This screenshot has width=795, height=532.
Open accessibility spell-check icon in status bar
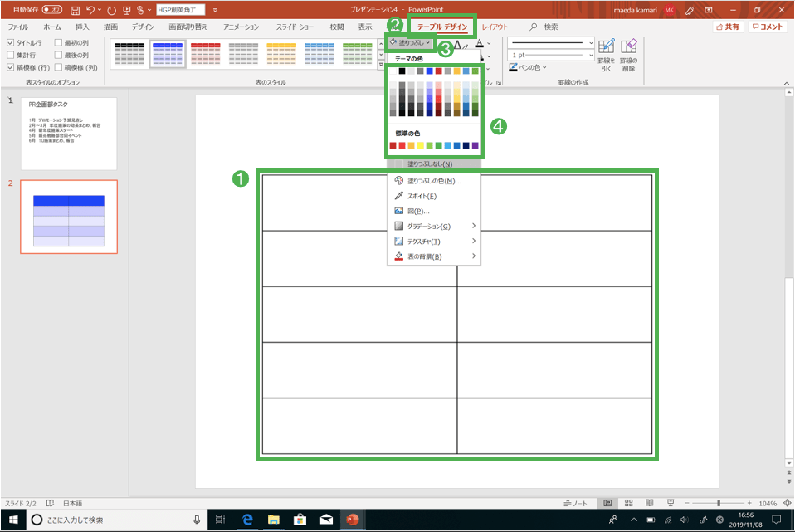(50, 503)
